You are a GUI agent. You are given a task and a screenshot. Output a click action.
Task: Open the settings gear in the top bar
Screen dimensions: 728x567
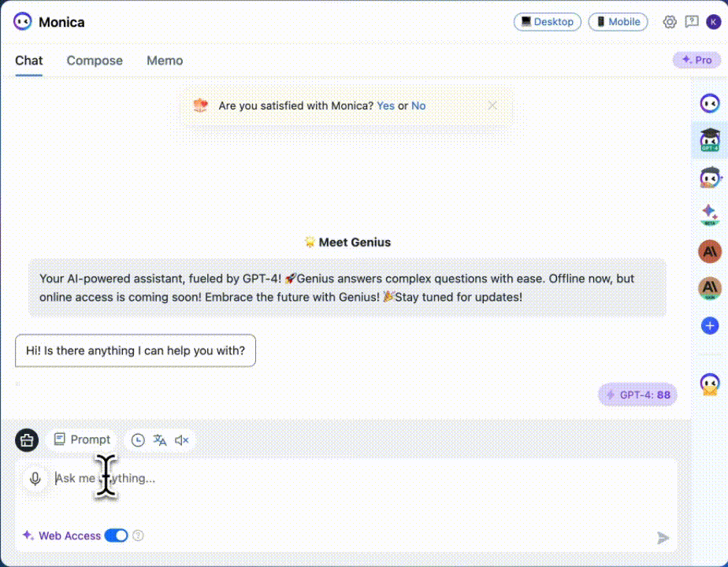point(670,21)
